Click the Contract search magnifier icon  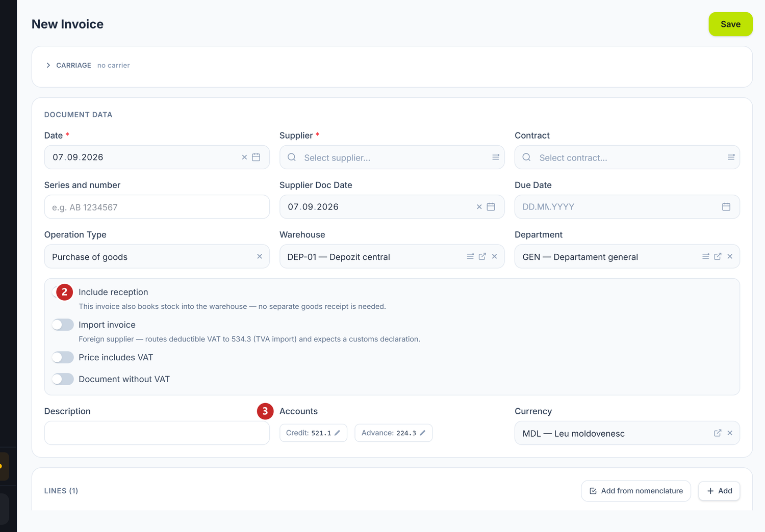(x=527, y=157)
